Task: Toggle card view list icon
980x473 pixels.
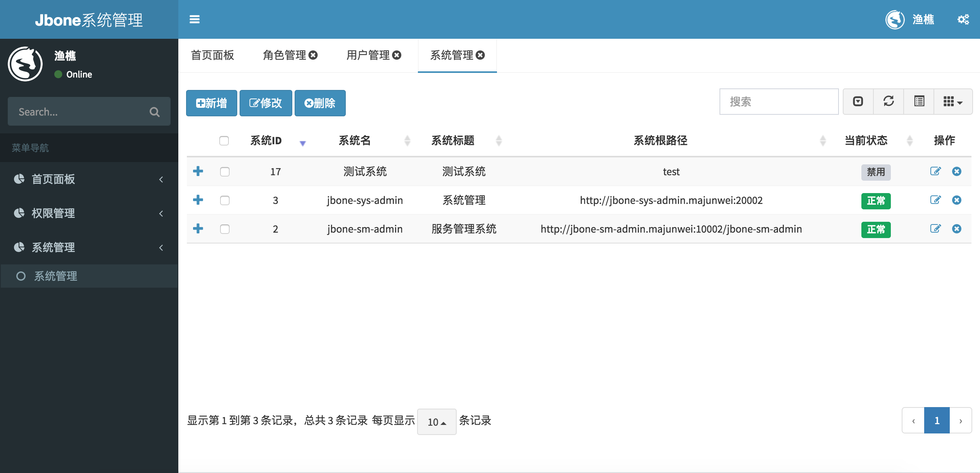Action: tap(919, 102)
